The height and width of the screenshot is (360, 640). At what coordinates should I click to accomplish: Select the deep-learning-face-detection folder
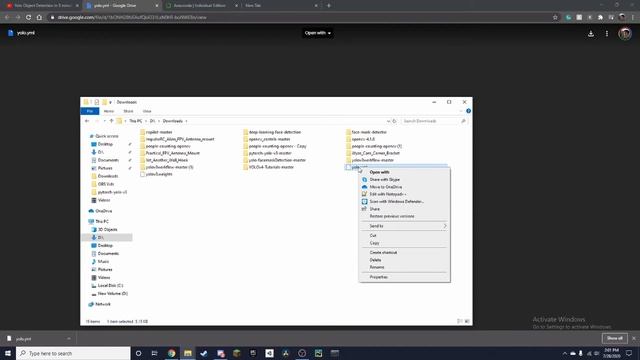(275, 132)
